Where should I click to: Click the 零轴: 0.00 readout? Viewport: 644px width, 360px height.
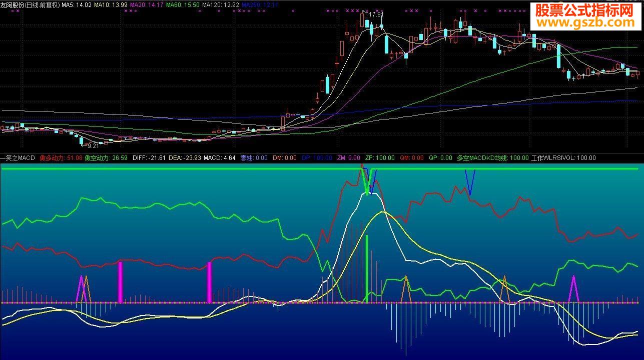pyautogui.click(x=254, y=158)
